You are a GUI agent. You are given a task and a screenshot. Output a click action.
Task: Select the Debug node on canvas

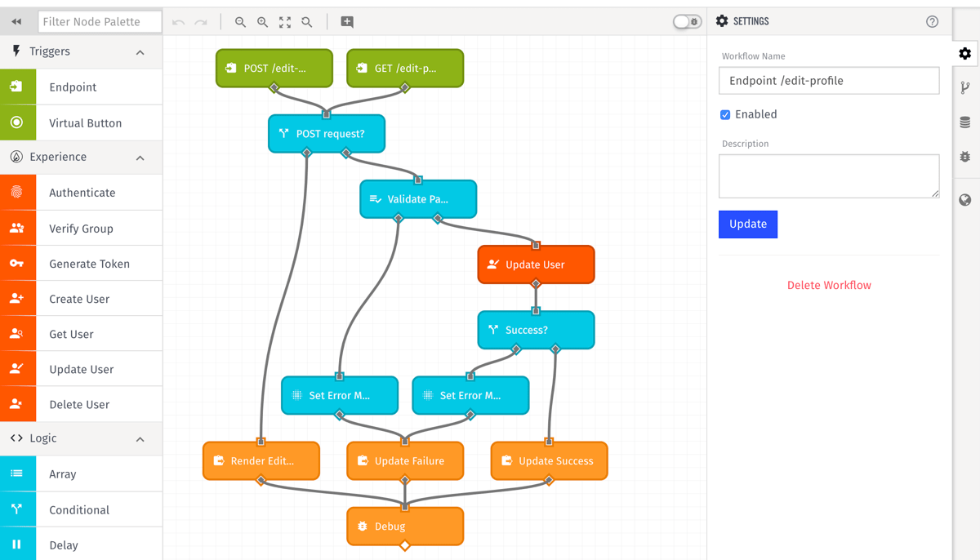click(405, 526)
